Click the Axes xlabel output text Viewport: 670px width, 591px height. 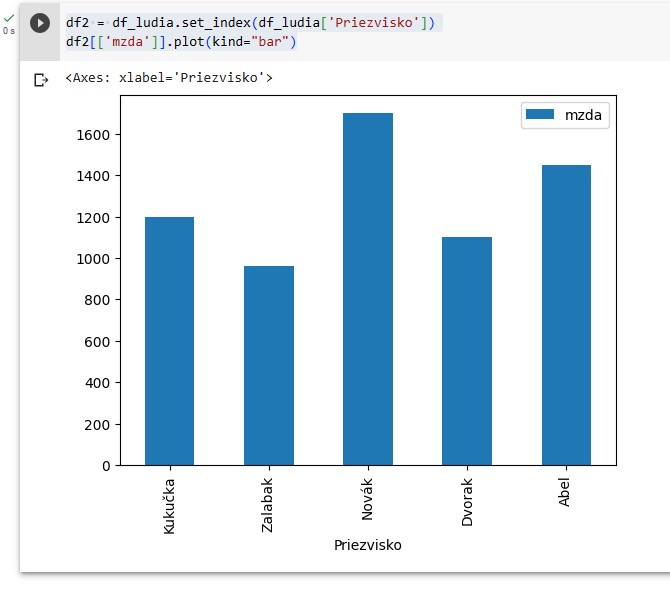(x=168, y=77)
